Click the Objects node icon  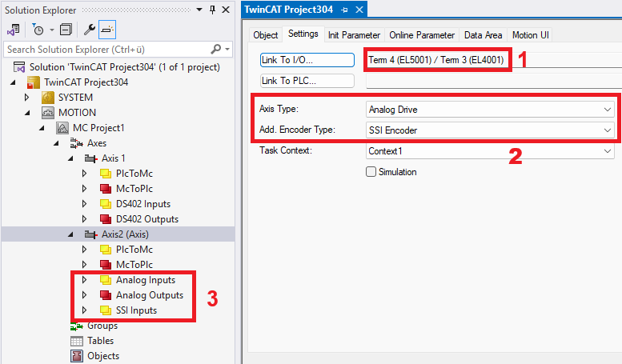point(77,356)
